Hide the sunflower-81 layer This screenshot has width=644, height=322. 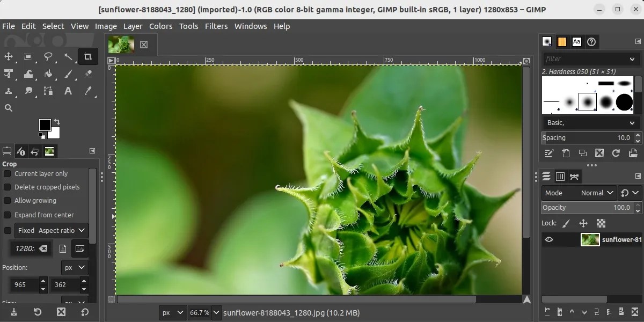point(548,239)
